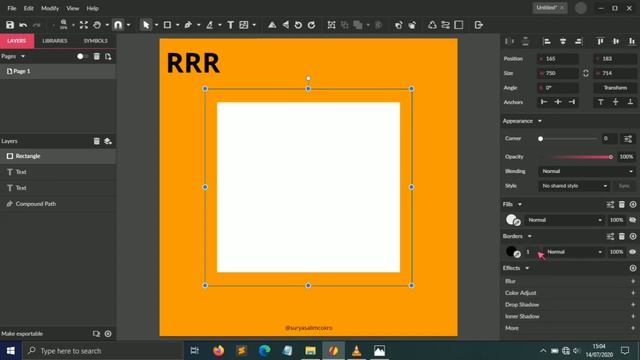
Task: Open the File menu
Action: click(x=12, y=8)
